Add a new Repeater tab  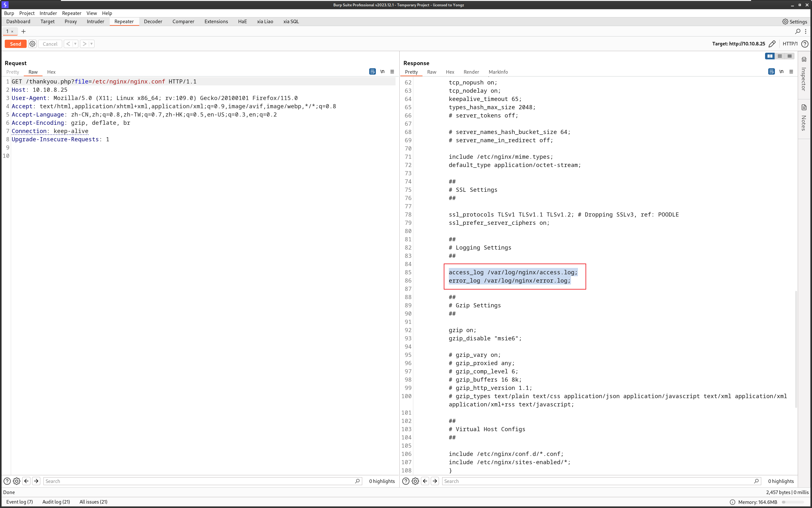(x=23, y=31)
